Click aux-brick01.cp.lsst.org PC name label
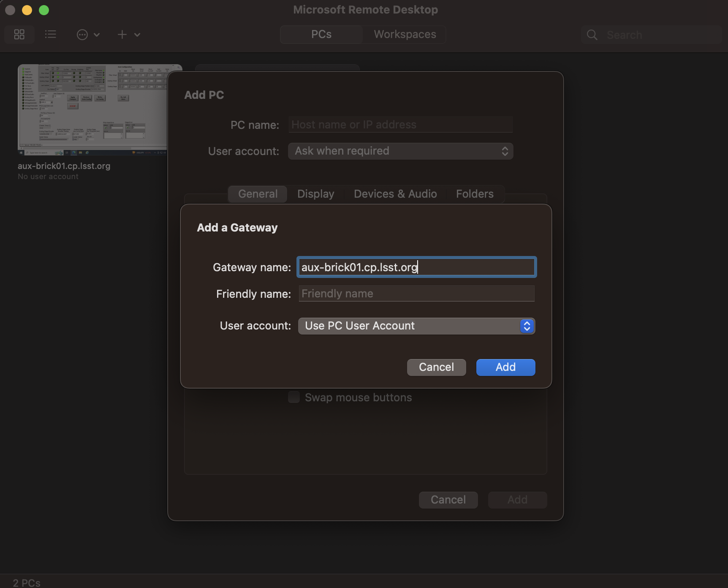 64,166
